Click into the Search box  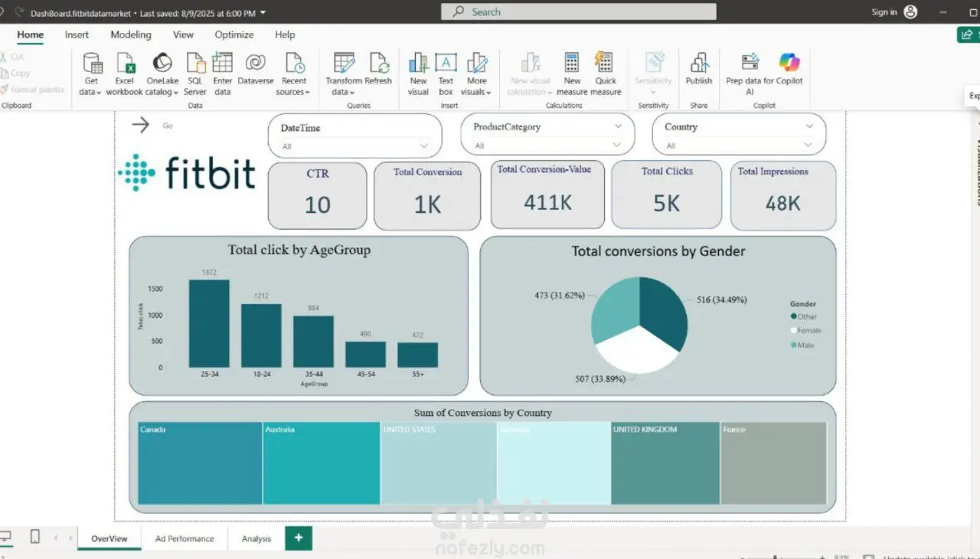point(579,11)
